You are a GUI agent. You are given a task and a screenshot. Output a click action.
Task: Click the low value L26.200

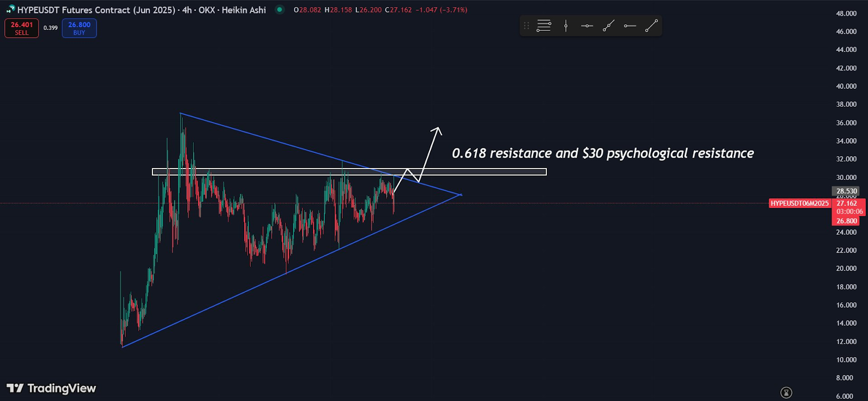[368, 10]
